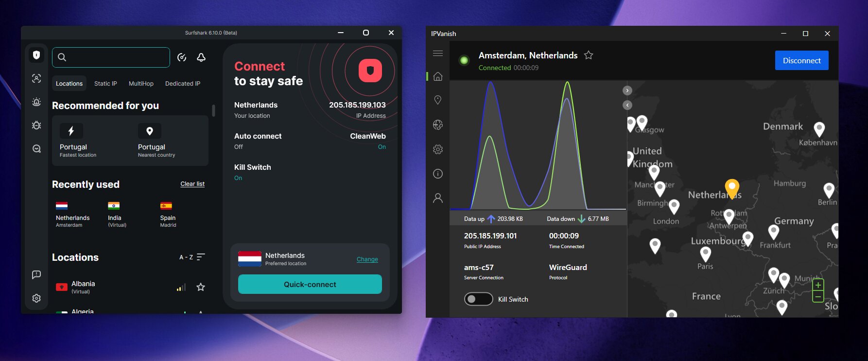Screen dimensions: 868x361
Task: Switch to the Locations tab in Surfshark
Action: click(69, 83)
